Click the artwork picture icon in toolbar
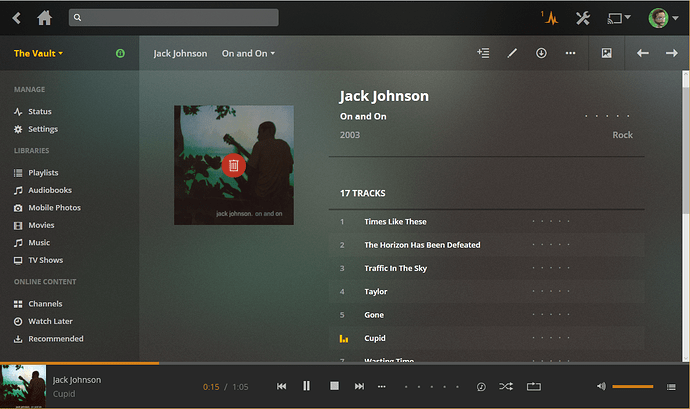Viewport: 690px width, 409px height. point(606,53)
